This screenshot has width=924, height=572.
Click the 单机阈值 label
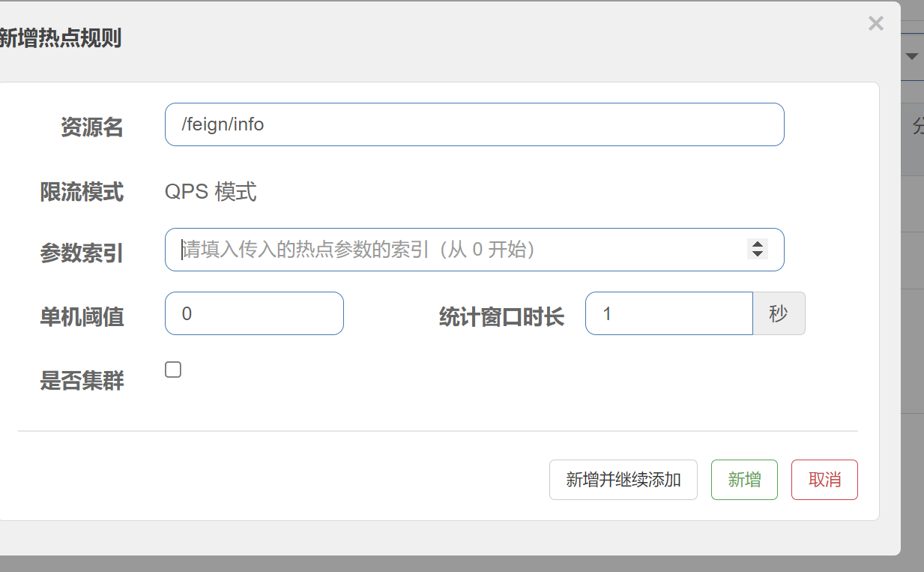82,317
